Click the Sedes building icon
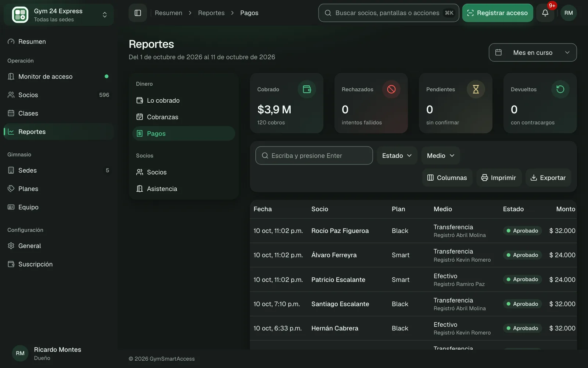The height and width of the screenshot is (368, 588). pyautogui.click(x=11, y=170)
